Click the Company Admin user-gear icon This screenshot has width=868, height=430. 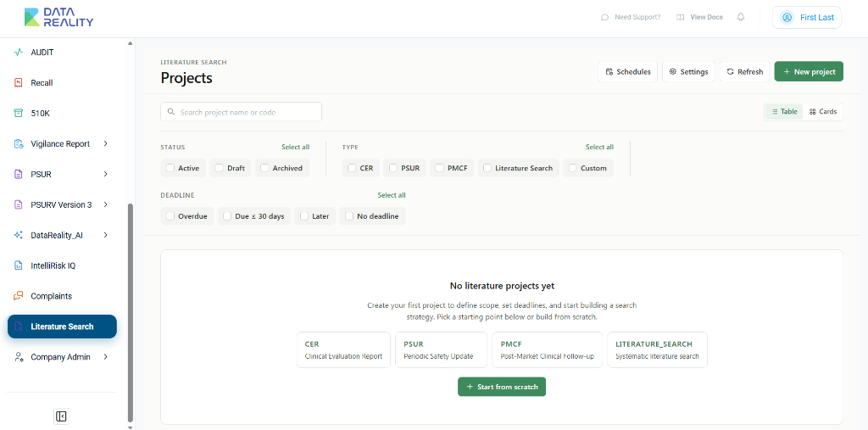pos(19,357)
